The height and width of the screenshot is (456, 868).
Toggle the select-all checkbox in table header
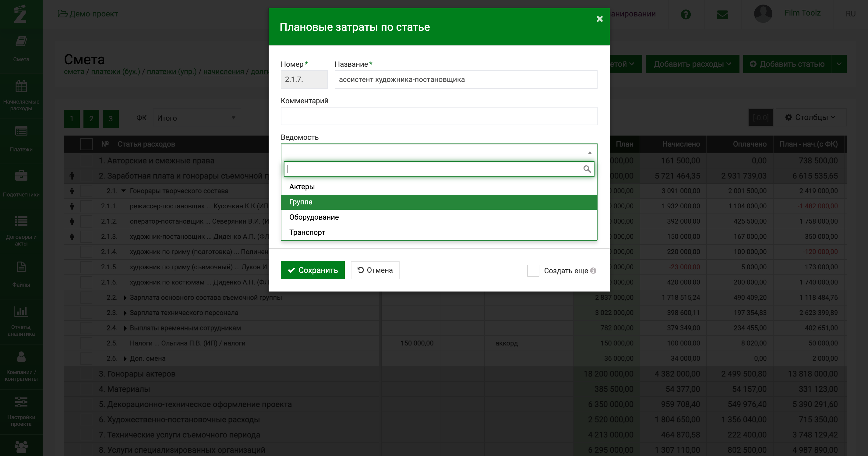point(86,144)
